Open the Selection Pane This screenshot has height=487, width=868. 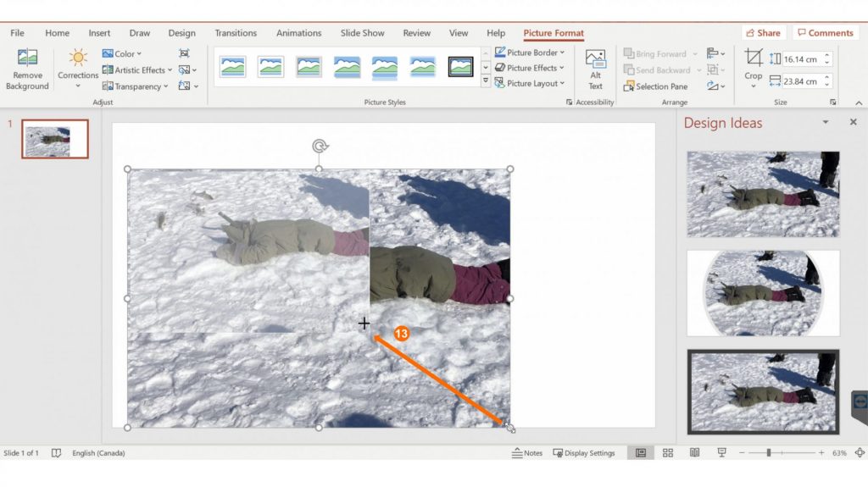pyautogui.click(x=655, y=86)
